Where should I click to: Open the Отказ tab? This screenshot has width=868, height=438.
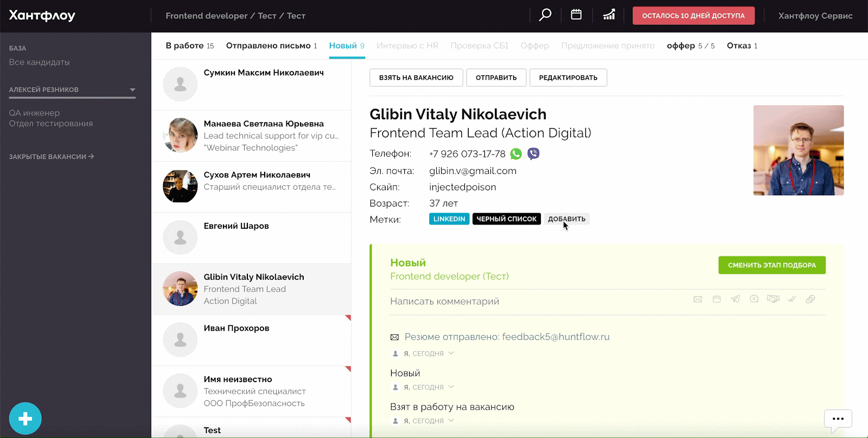pyautogui.click(x=742, y=46)
